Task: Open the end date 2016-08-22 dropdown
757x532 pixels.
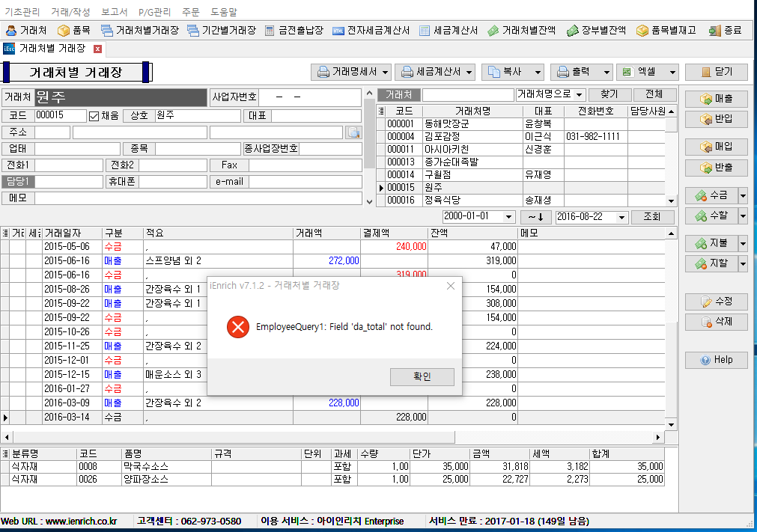Action: point(622,217)
